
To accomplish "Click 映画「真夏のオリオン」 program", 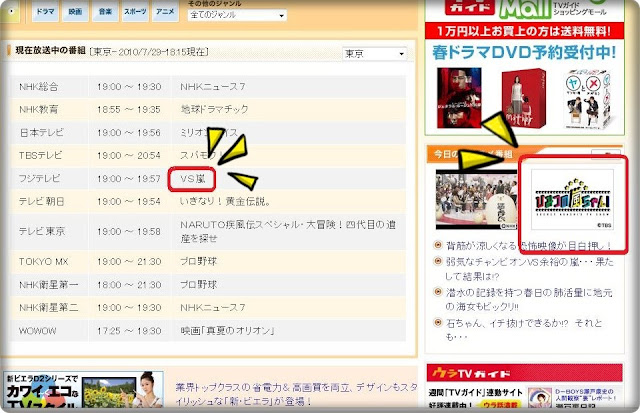I will point(228,331).
